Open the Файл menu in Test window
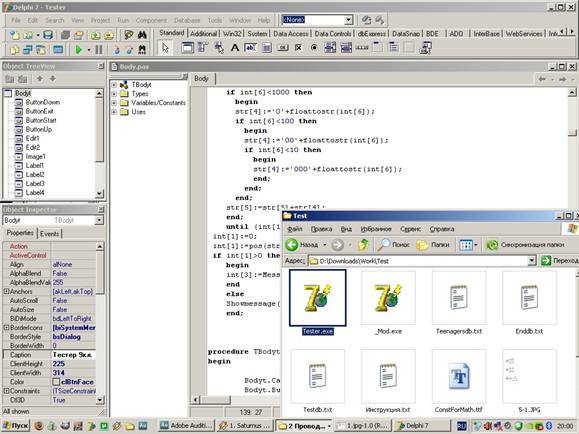The image size is (579, 434). pos(295,229)
